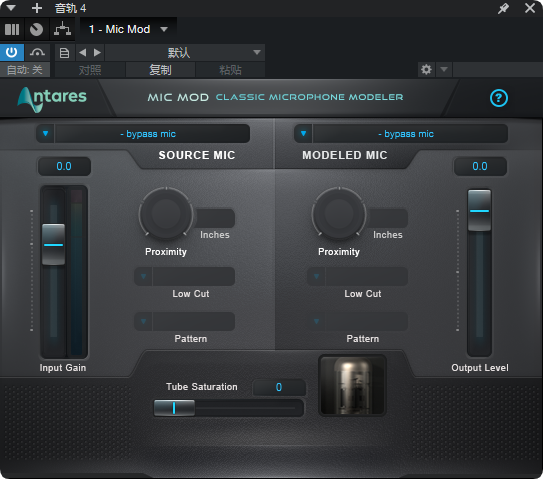The height and width of the screenshot is (479, 543).
Task: Click the Source Mic Inches value box
Action: pyautogui.click(x=215, y=218)
